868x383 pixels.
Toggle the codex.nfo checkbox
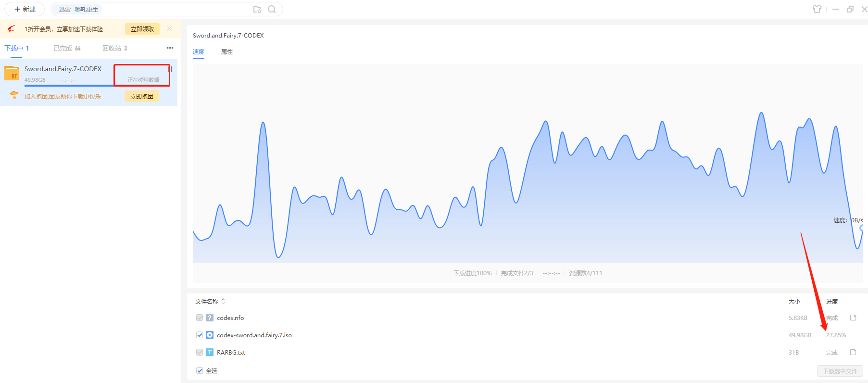[200, 318]
